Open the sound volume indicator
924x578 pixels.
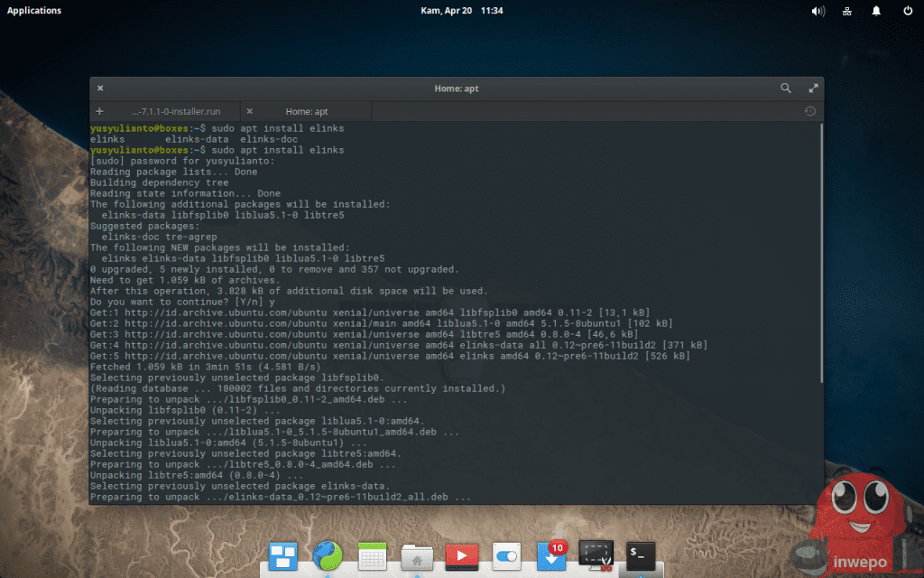pyautogui.click(x=818, y=11)
